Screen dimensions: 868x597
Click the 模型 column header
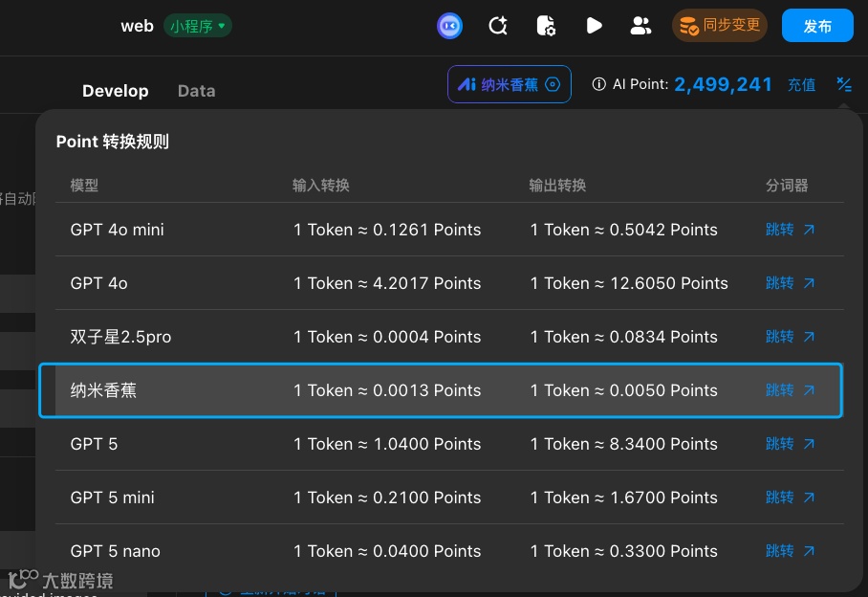(84, 185)
